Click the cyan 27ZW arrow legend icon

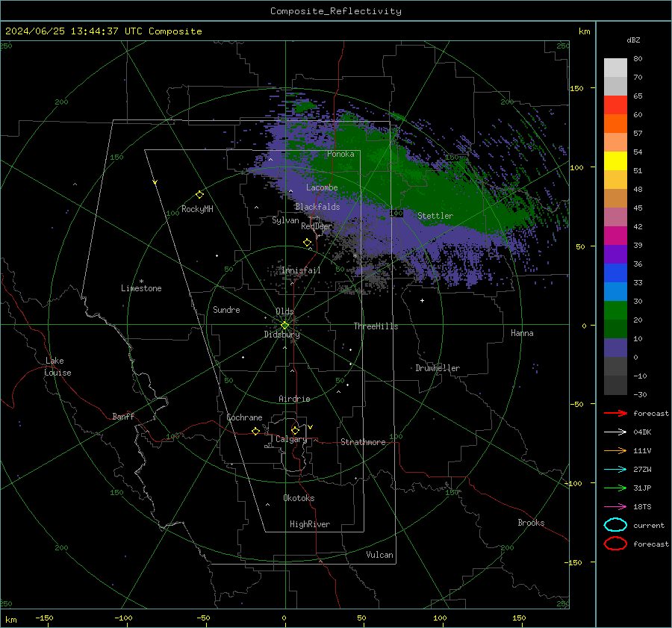(615, 470)
